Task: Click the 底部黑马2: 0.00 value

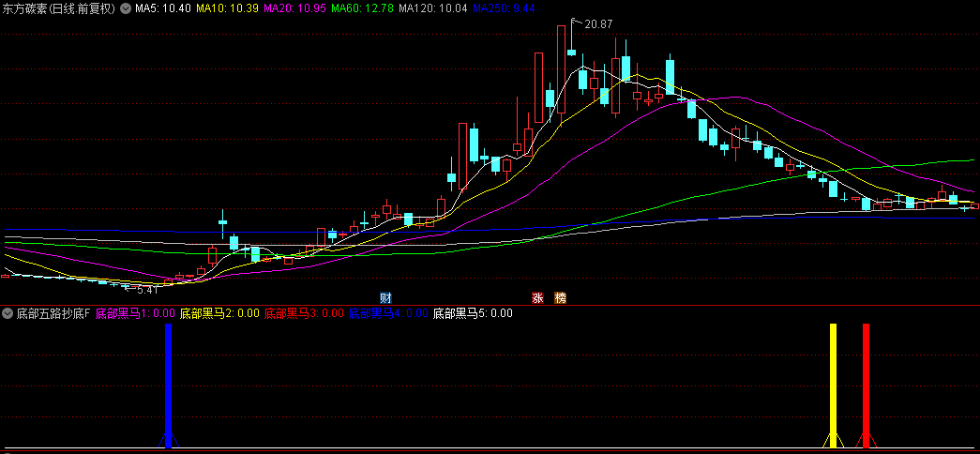Action: tap(219, 313)
